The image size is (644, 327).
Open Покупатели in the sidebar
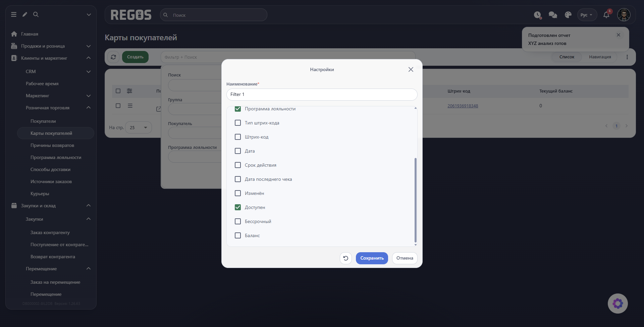point(43,121)
